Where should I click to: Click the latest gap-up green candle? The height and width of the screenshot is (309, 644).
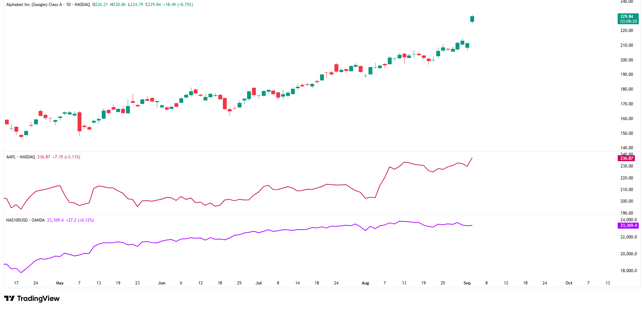coord(472,19)
